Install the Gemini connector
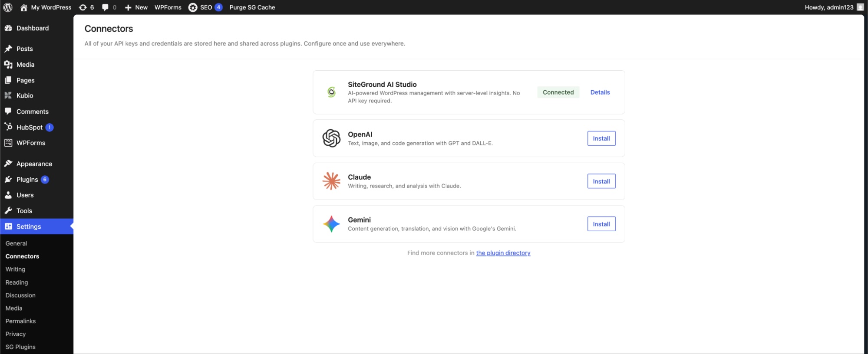This screenshot has width=868, height=354. click(601, 224)
